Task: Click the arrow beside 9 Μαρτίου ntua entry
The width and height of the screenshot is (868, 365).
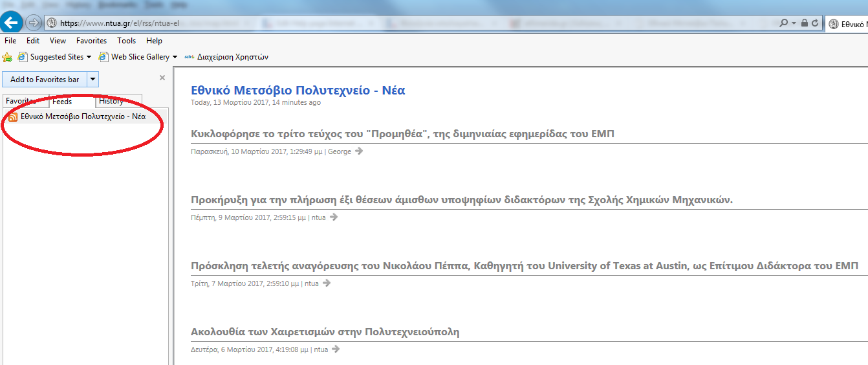Action: [334, 217]
